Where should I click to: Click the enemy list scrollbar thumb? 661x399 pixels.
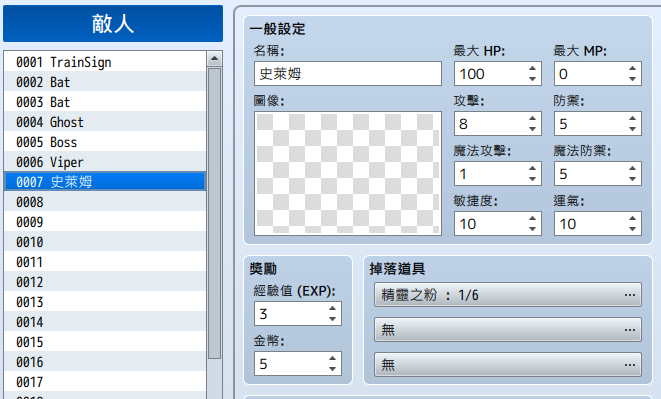215,213
